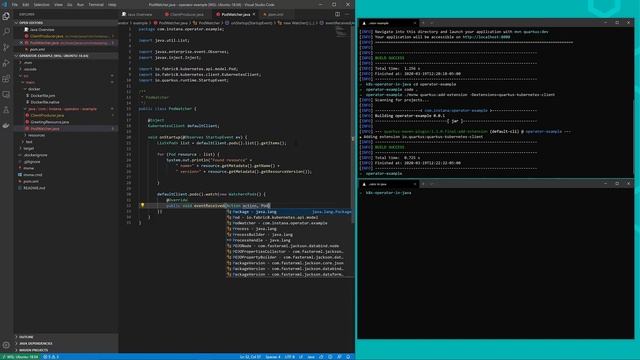Close PodWatcher.java in Open Editors list
The height and width of the screenshot is (360, 640).
(x=22, y=43)
